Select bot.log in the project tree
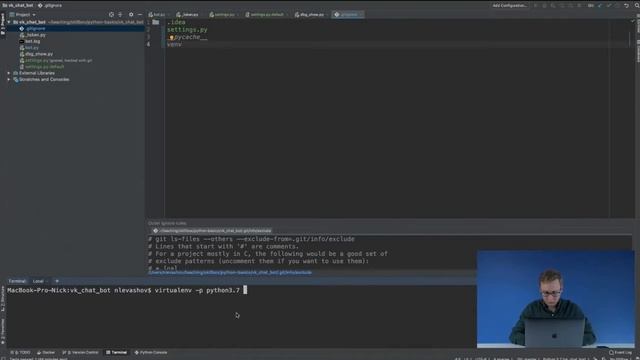The height and width of the screenshot is (360, 640). click(29, 41)
